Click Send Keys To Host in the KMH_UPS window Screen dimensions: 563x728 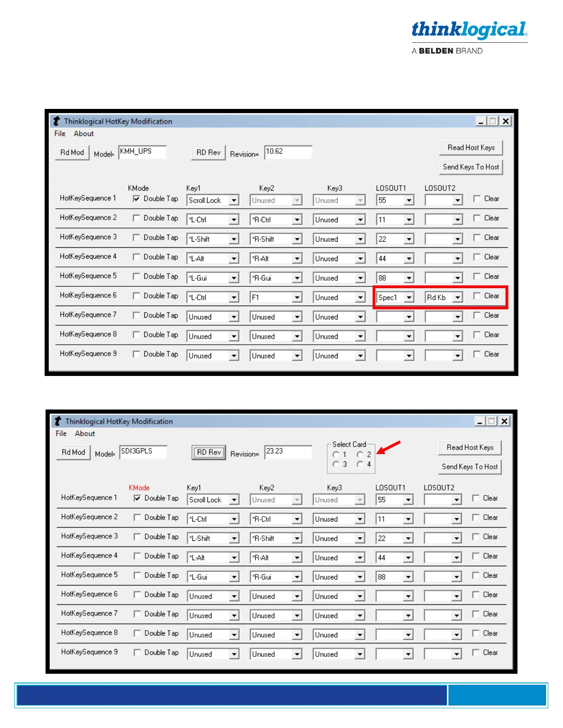tap(471, 167)
